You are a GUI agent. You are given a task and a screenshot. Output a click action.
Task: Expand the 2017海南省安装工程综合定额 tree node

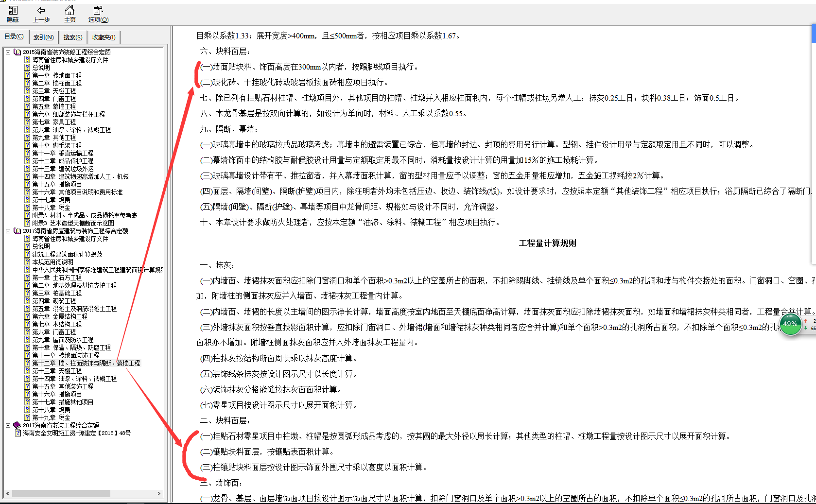click(8, 425)
